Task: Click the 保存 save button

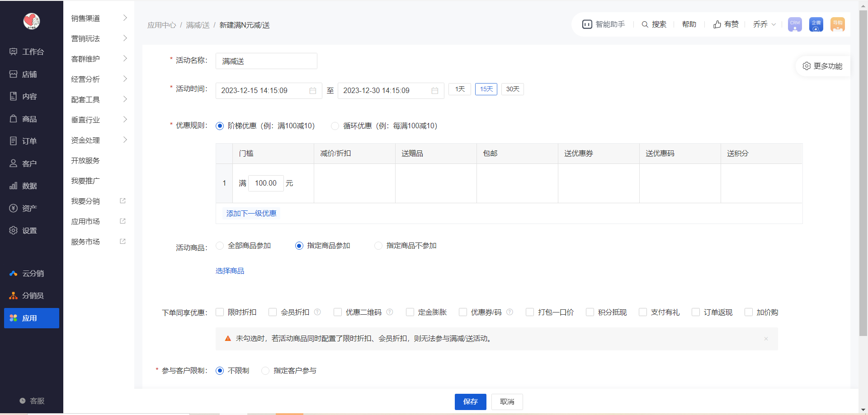Action: tap(470, 401)
